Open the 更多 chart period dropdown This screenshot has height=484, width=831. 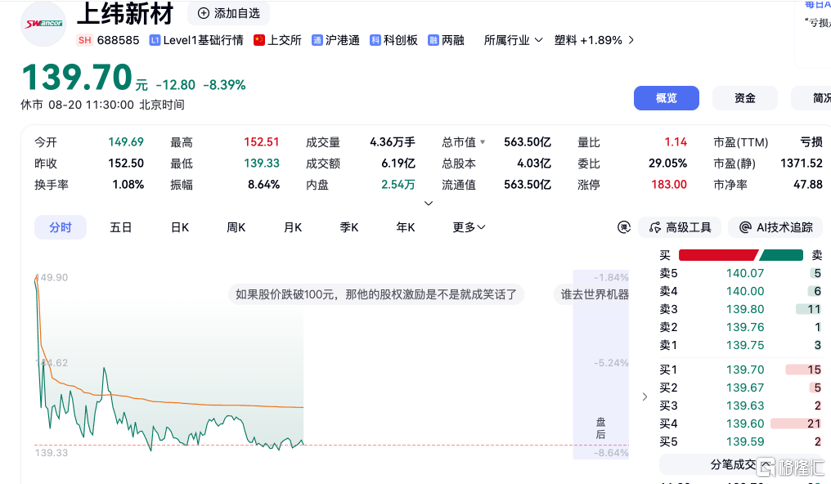click(x=468, y=227)
